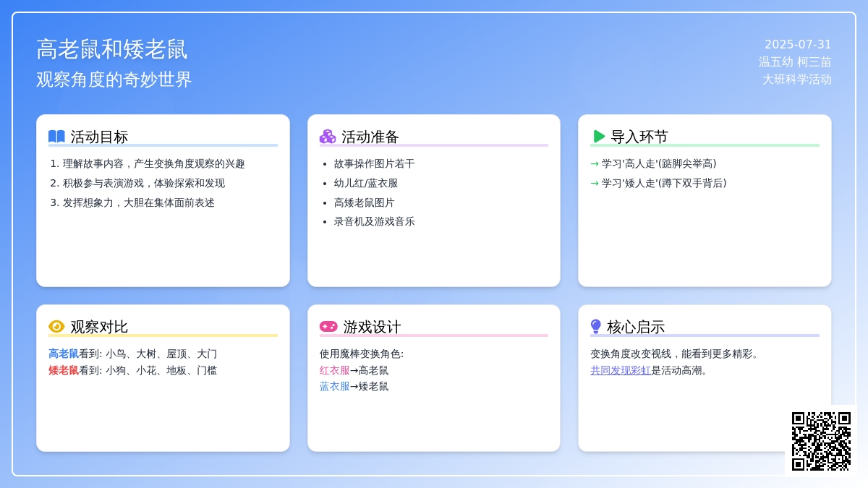The image size is (868, 488).
Task: Click the line 学习'矮人走'(蹲下双手背后)
Action: coord(664,183)
